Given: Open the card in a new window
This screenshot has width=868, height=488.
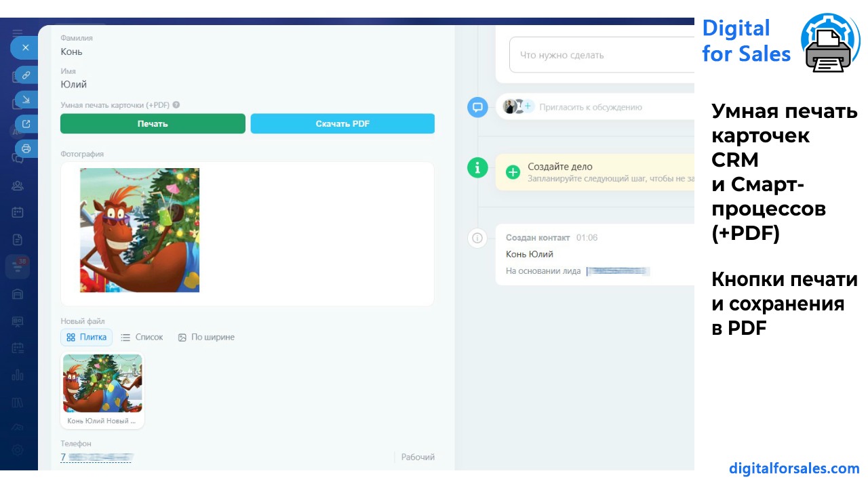Looking at the screenshot, I should pos(26,124).
